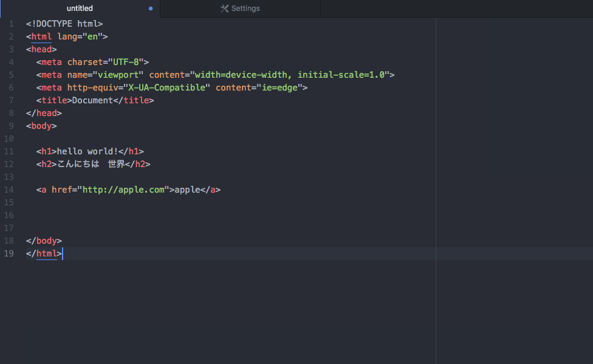This screenshot has width=593, height=364.
Task: Click the "width=device-width, initial-scale=1.0" string
Action: tap(290, 75)
